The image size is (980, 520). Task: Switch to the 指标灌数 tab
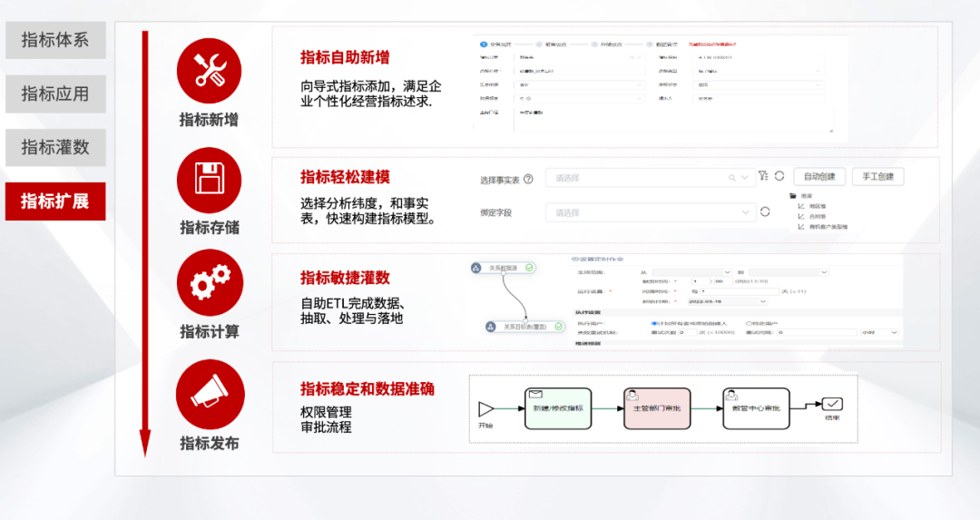pos(55,148)
